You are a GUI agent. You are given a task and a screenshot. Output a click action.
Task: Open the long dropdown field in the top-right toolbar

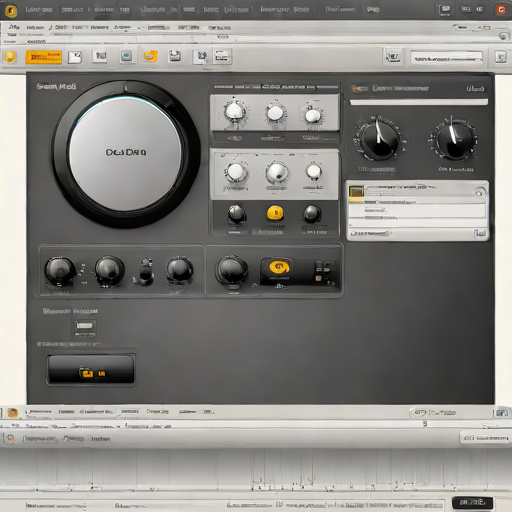point(446,59)
